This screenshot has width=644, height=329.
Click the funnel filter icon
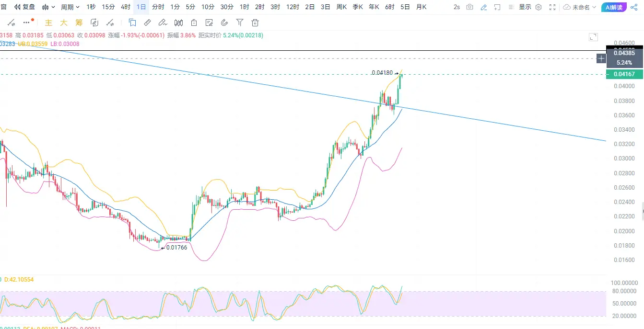click(x=240, y=23)
